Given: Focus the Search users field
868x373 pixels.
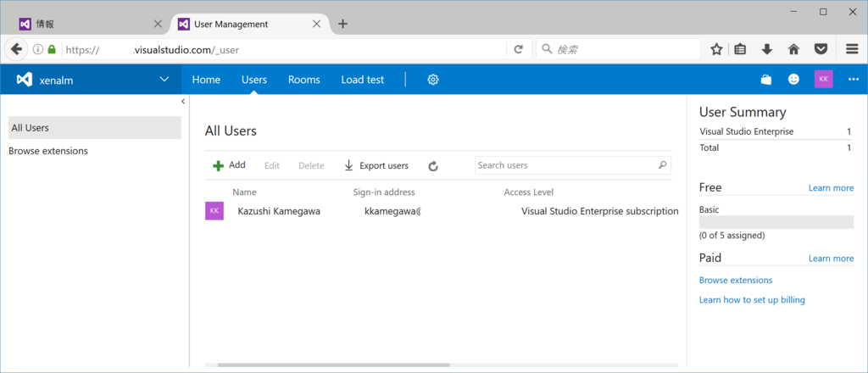Looking at the screenshot, I should point(573,165).
